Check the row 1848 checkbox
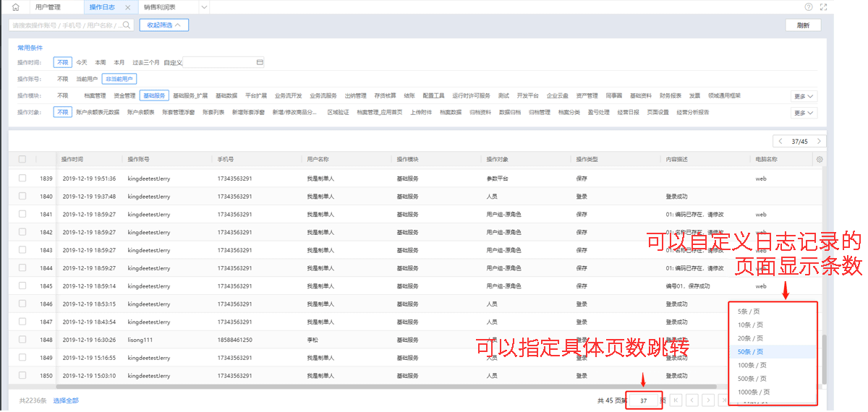 22,339
